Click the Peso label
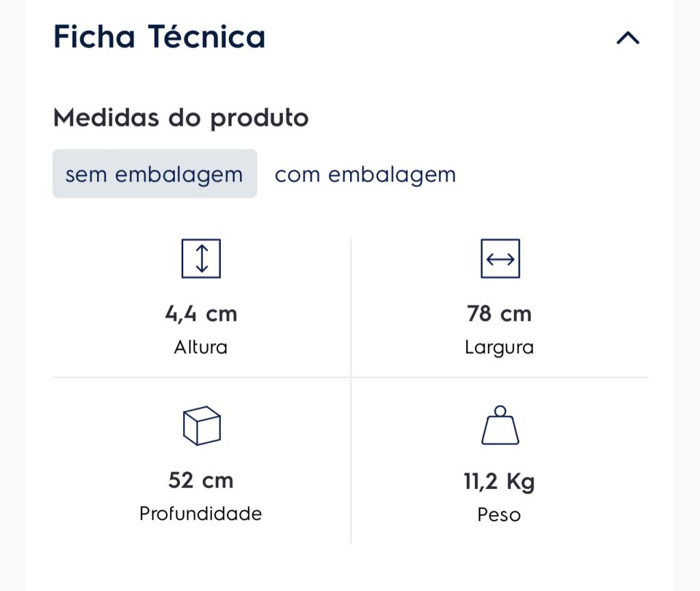The height and width of the screenshot is (591, 700). pos(499,514)
